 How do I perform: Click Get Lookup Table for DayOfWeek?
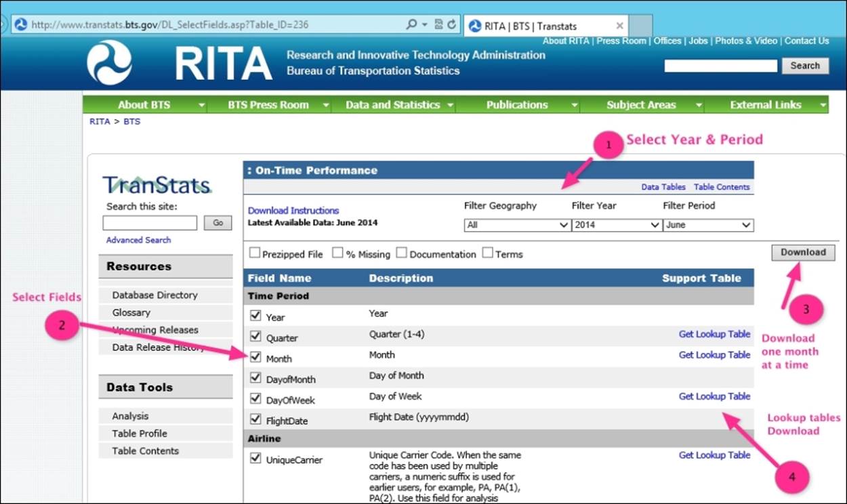pos(714,396)
